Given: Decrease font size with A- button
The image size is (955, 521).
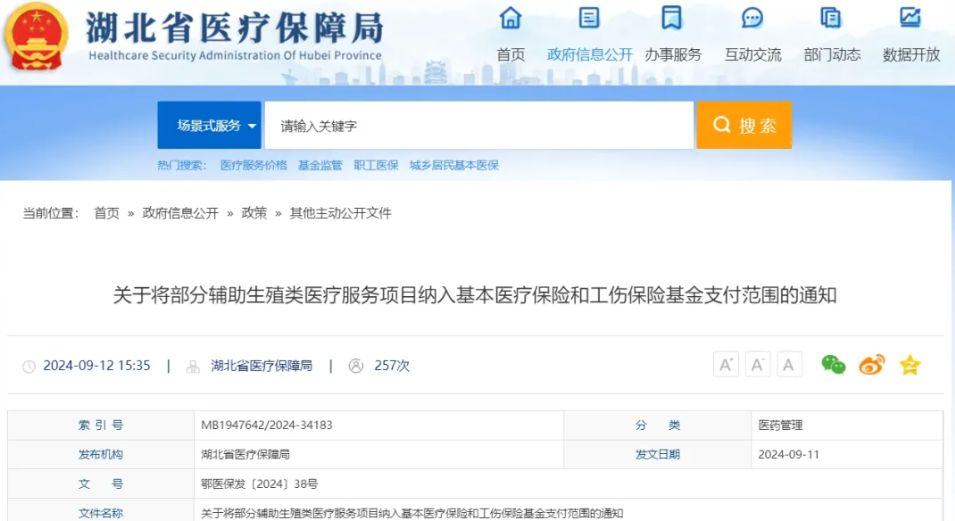Looking at the screenshot, I should tap(758, 365).
